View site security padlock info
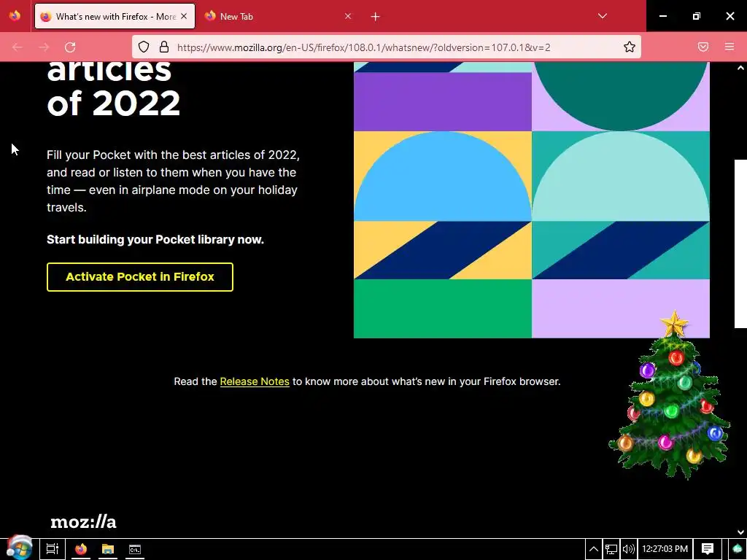Screen dimensions: 747x560 [x=164, y=47]
